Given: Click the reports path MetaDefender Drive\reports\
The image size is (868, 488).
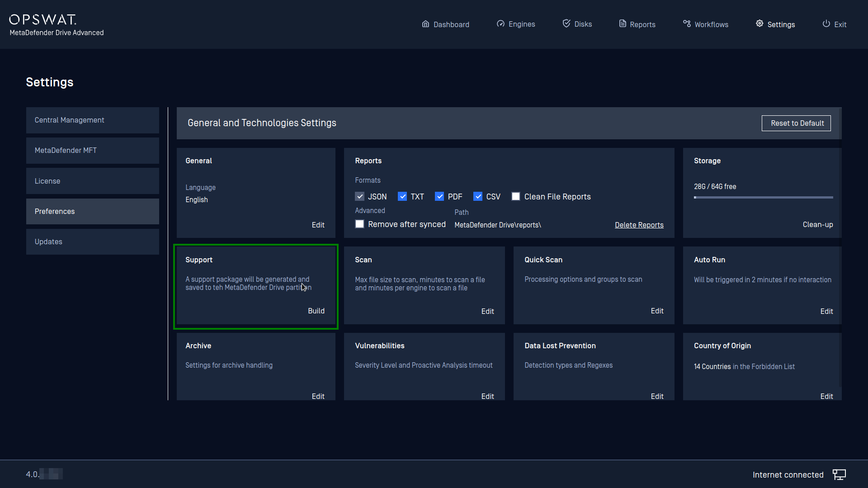Looking at the screenshot, I should tap(497, 225).
